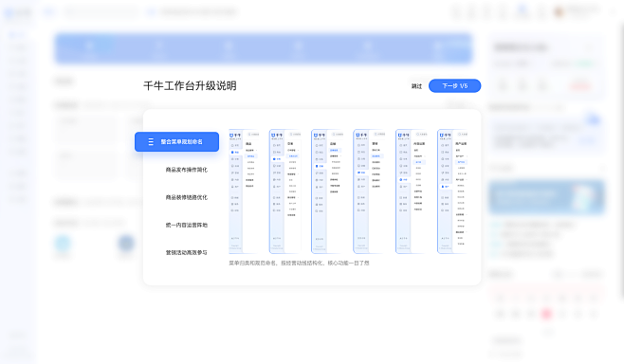Select the 店铺 menu preview thumbnail
Viewport: 624px width, 364px height.
point(327,191)
